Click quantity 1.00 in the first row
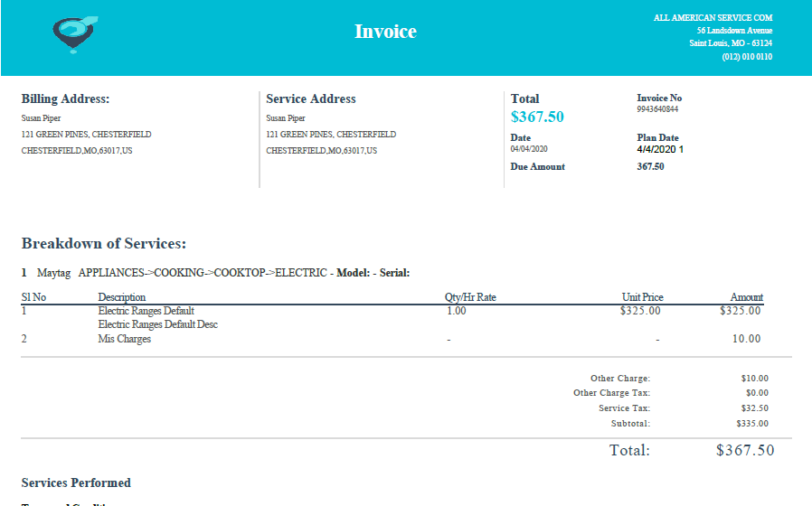This screenshot has height=506, width=812. (457, 311)
